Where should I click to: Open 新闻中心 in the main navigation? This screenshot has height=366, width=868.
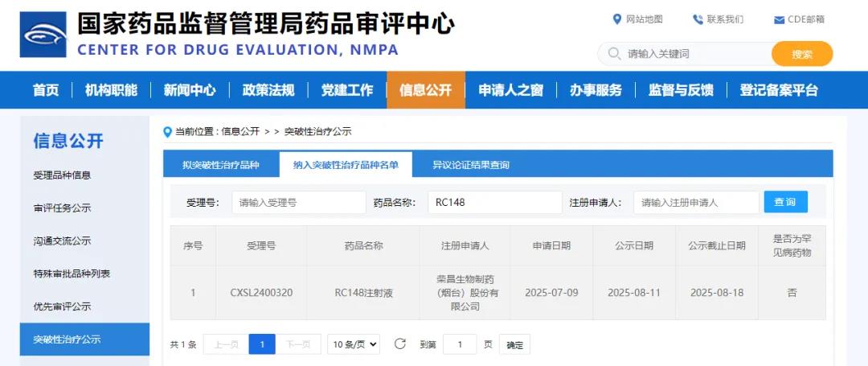tap(190, 90)
